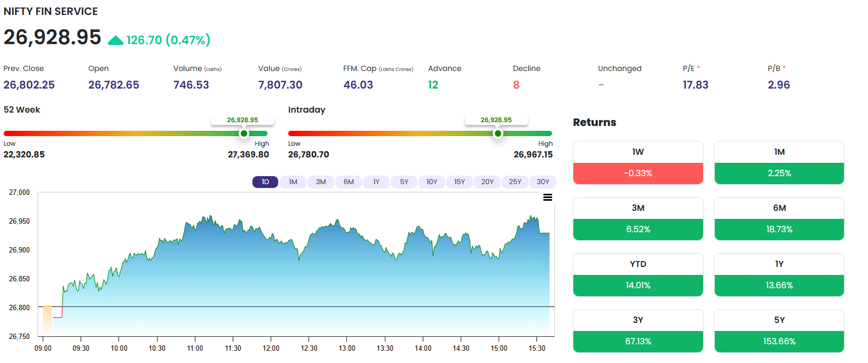Open the chart hamburger menu icon
This screenshot has width=868, height=363.
coord(548,198)
